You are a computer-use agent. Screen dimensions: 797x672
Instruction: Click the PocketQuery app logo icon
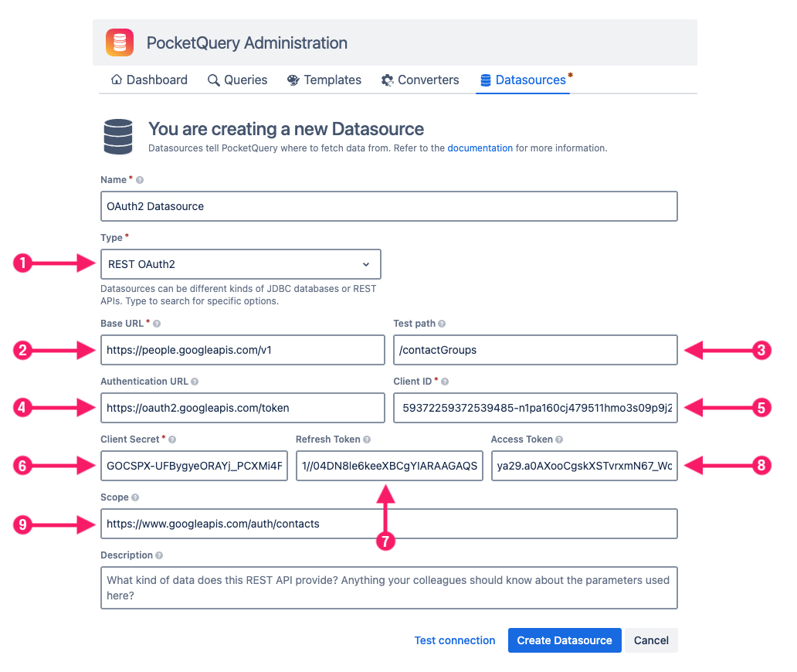coord(119,42)
